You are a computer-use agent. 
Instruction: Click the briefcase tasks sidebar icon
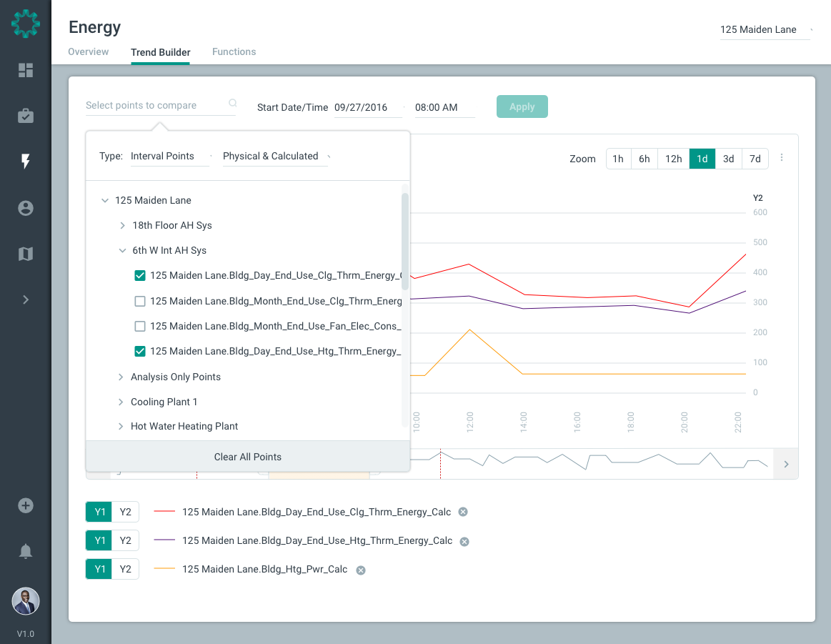(x=26, y=116)
